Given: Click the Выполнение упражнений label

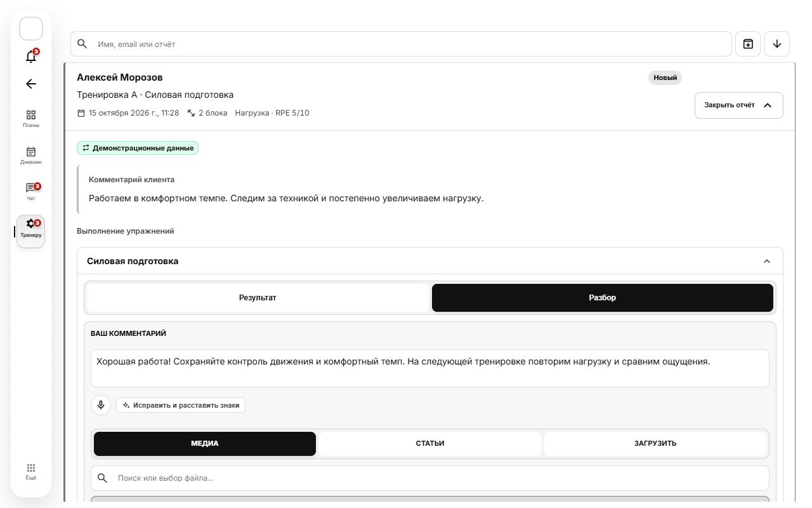Looking at the screenshot, I should click(126, 231).
